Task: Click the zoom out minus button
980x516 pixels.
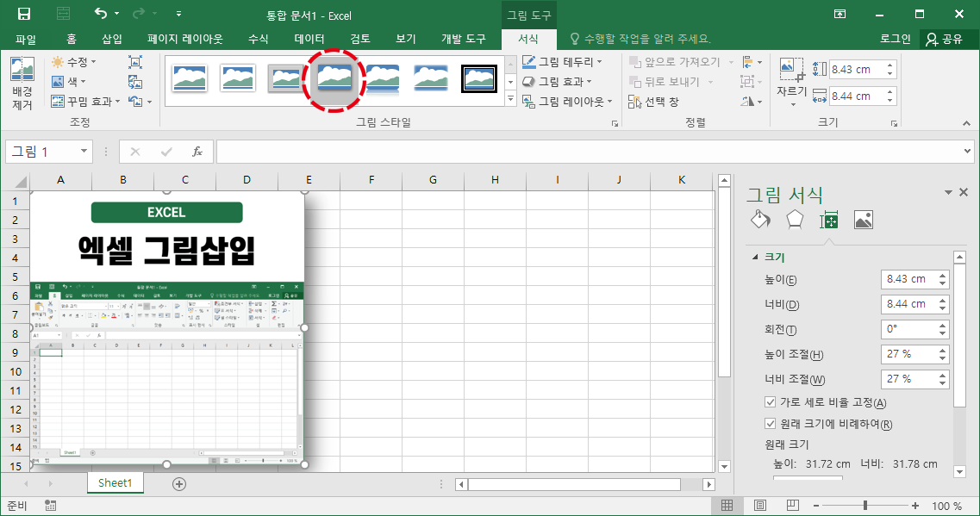Action: click(815, 506)
